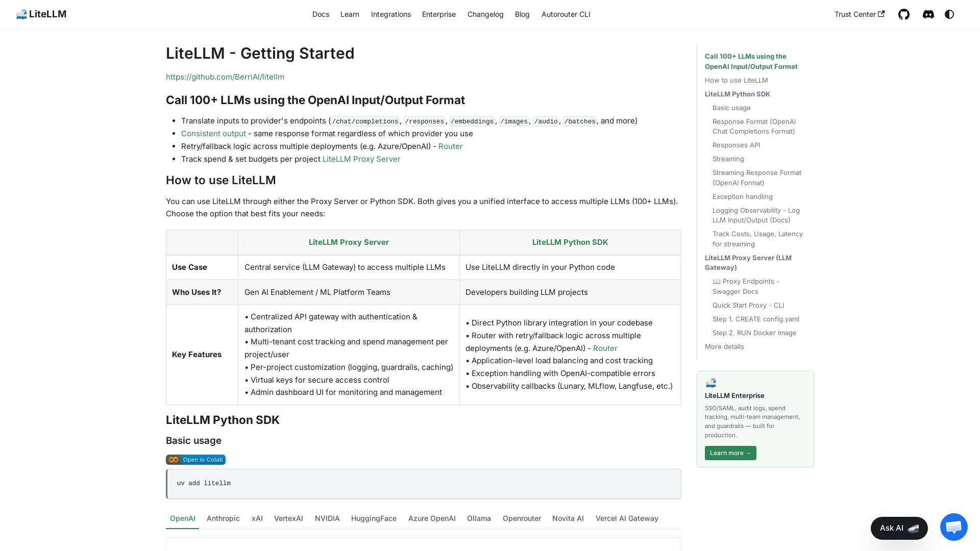Open the BerriAI litellm GitHub URL link
Viewport: 980px width, 551px height.
tap(225, 77)
